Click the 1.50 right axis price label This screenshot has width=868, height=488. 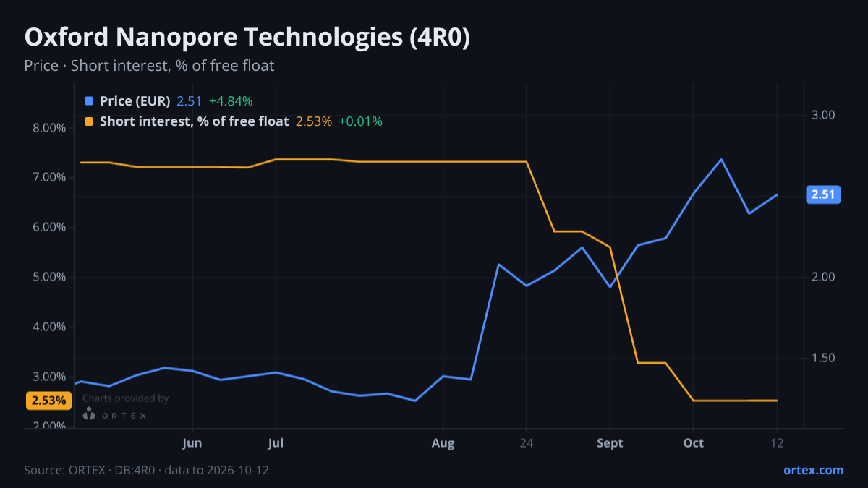[x=824, y=358]
